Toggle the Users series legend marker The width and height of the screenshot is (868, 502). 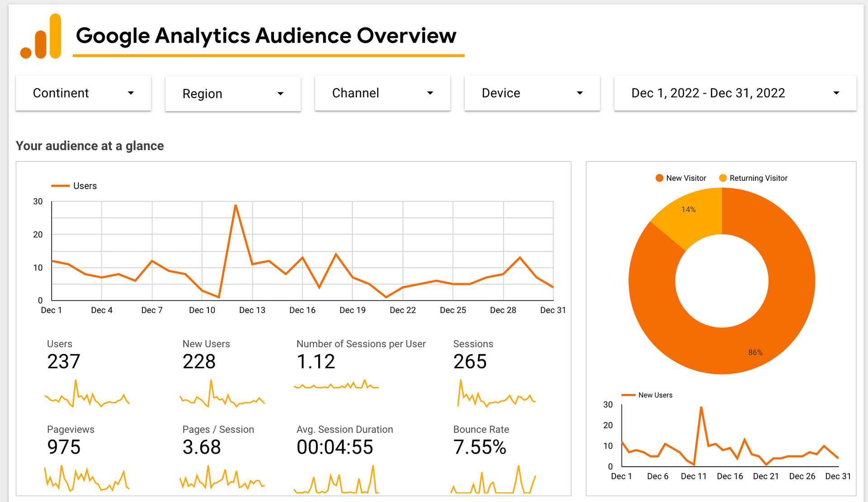[x=60, y=186]
